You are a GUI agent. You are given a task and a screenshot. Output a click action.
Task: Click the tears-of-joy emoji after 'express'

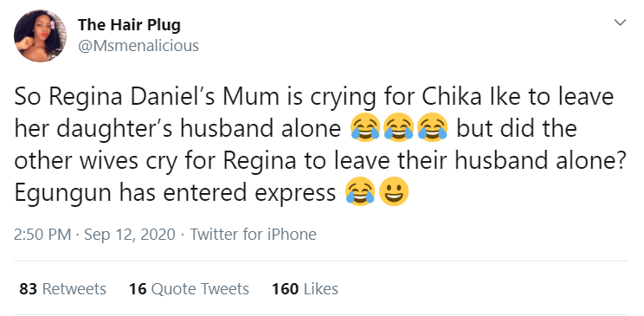pyautogui.click(x=360, y=191)
